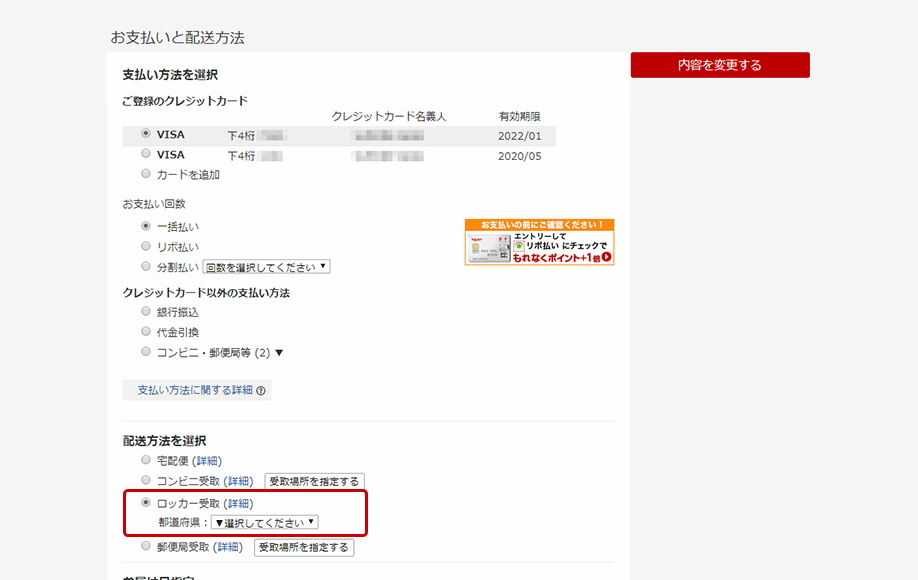Image resolution: width=918 pixels, height=580 pixels.
Task: Click 受取場所を指定する for コンビニ受取
Action: 313,482
